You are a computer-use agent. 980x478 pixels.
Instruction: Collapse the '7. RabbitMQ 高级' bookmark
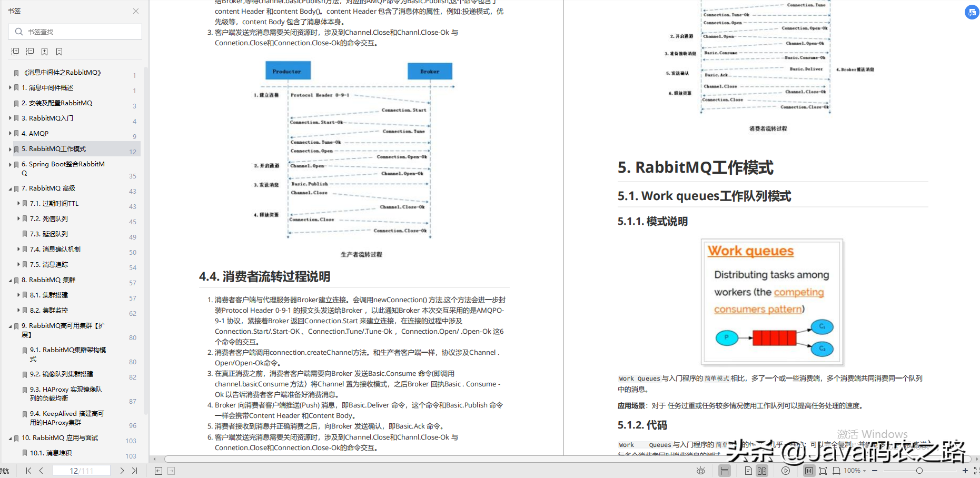tap(10, 188)
